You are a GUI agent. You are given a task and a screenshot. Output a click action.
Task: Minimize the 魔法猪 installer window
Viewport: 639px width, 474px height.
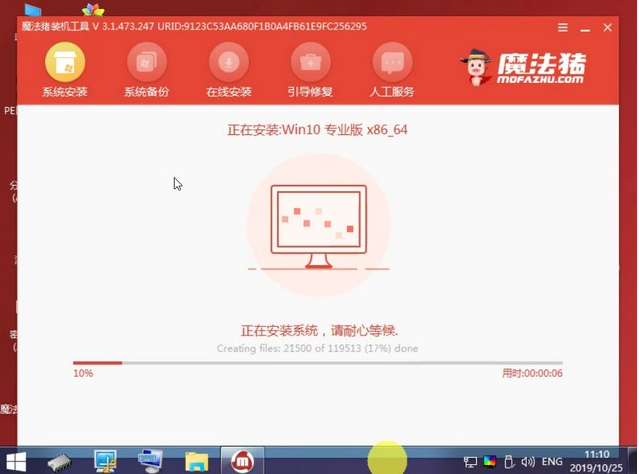[x=585, y=28]
